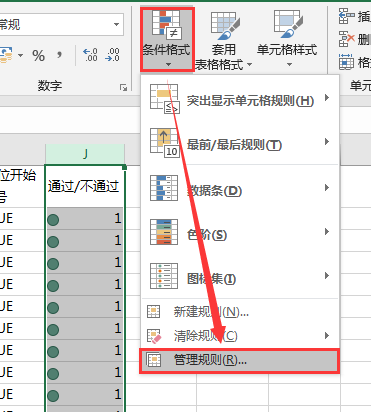The width and height of the screenshot is (371, 412).
Task: Open Top/Bottom Rules (最前/最后规则)
Action: (240, 143)
